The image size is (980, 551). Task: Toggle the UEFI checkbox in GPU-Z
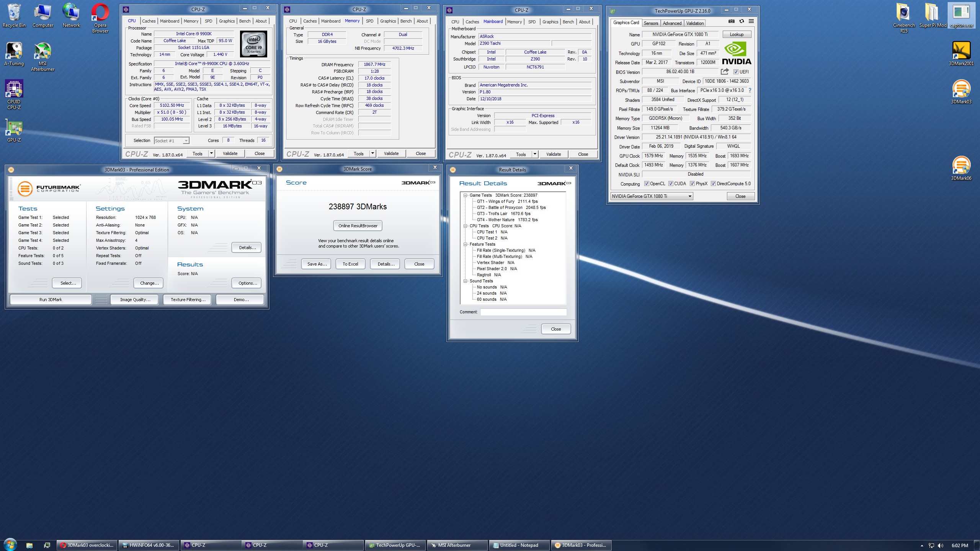pyautogui.click(x=735, y=72)
